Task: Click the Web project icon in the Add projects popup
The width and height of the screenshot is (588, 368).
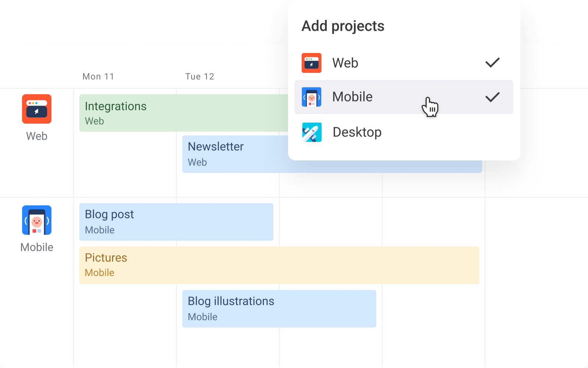Action: [x=311, y=63]
